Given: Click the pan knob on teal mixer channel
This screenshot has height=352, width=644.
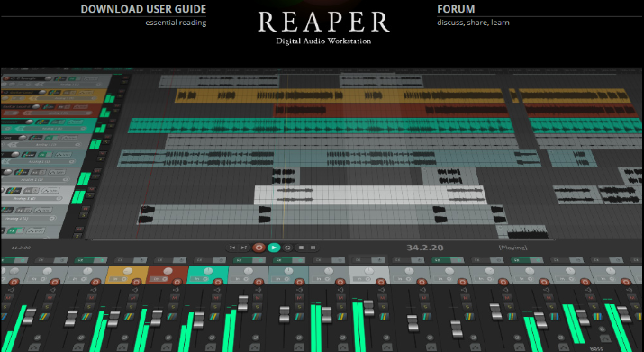Looking at the screenshot, I should [208, 271].
